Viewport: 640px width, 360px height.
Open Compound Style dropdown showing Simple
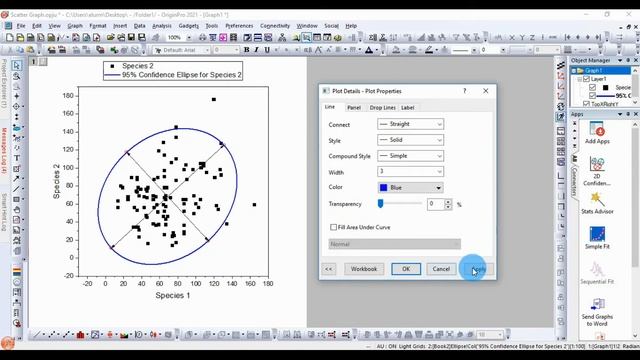[x=411, y=156]
